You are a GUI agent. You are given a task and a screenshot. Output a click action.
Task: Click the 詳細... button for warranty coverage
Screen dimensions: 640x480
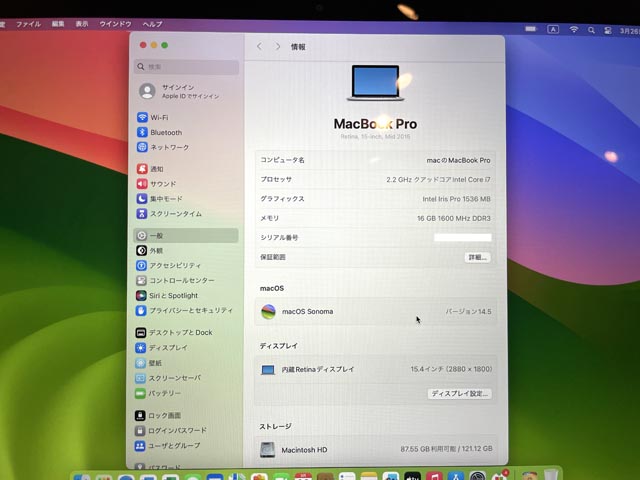coord(477,257)
